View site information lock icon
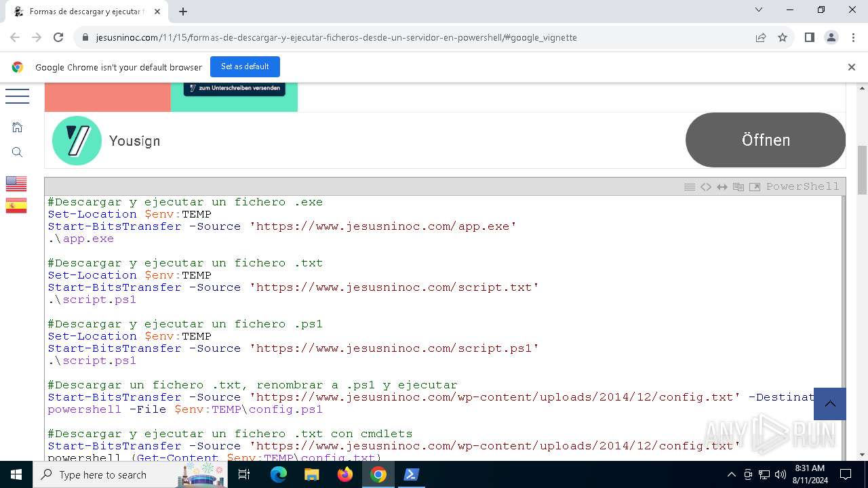The image size is (868, 488). [x=85, y=37]
